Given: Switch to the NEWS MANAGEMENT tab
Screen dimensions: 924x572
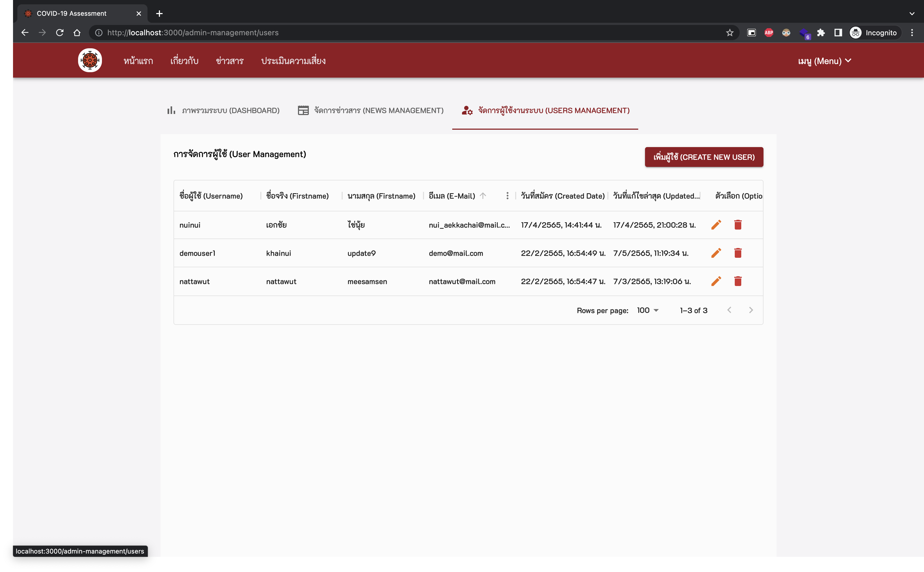Looking at the screenshot, I should coord(370,110).
